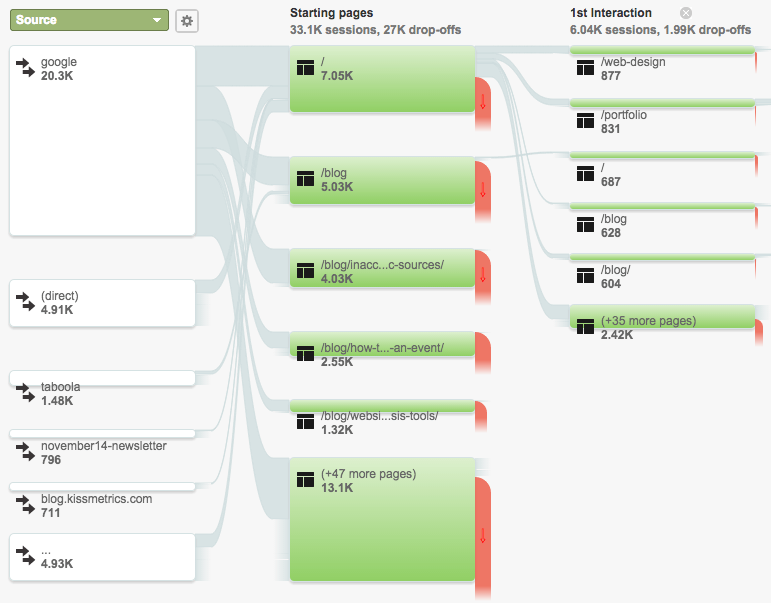Click the red drop-off arrow on (+47 more pages)
The width and height of the screenshot is (771, 603).
[x=483, y=536]
